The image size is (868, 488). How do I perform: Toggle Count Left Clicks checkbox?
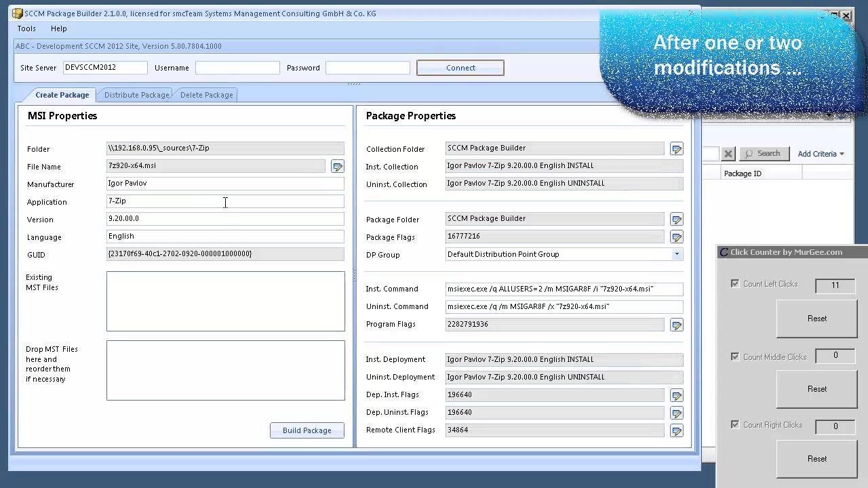click(734, 283)
